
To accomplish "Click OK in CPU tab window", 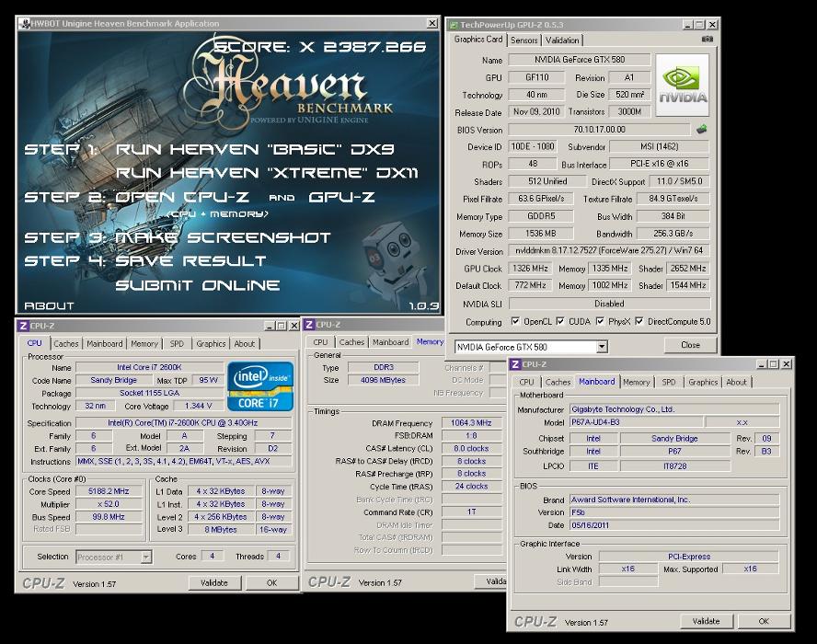I will [x=272, y=583].
